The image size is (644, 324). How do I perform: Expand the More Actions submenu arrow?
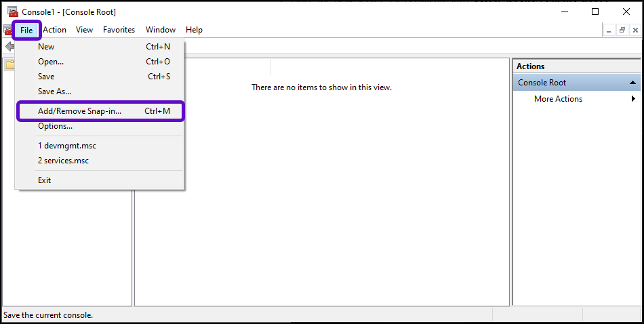coord(633,99)
